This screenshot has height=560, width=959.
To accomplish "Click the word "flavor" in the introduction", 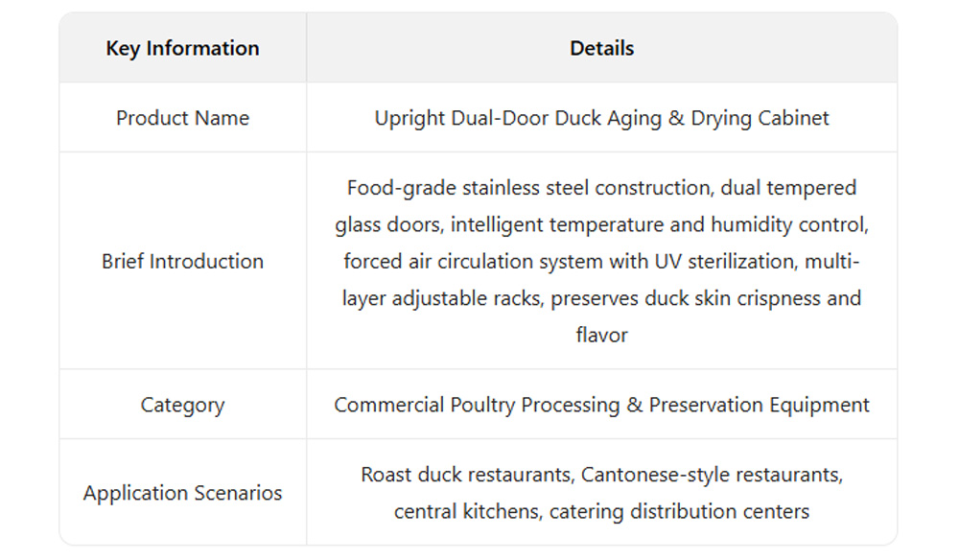I will tap(601, 335).
